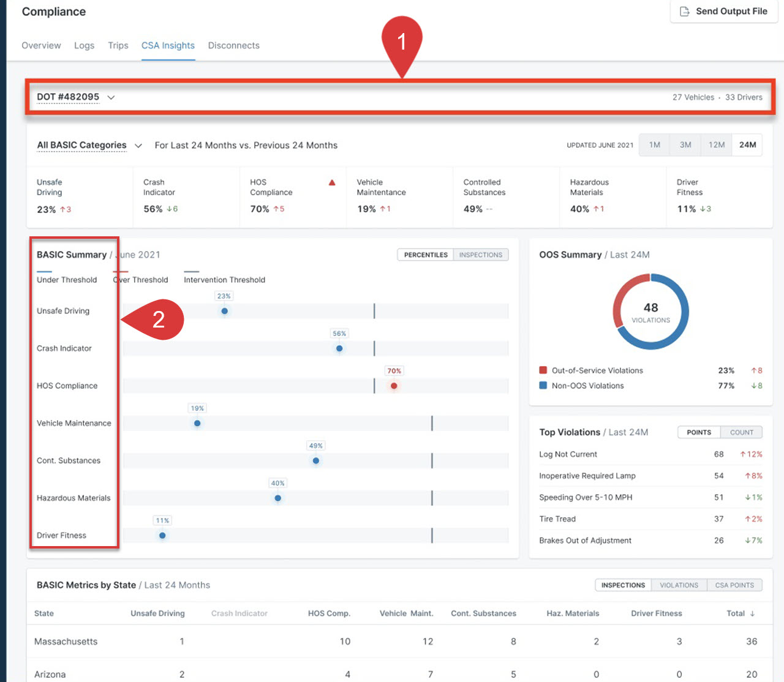Open the Disconnects tab
This screenshot has height=682, width=784.
click(x=233, y=45)
